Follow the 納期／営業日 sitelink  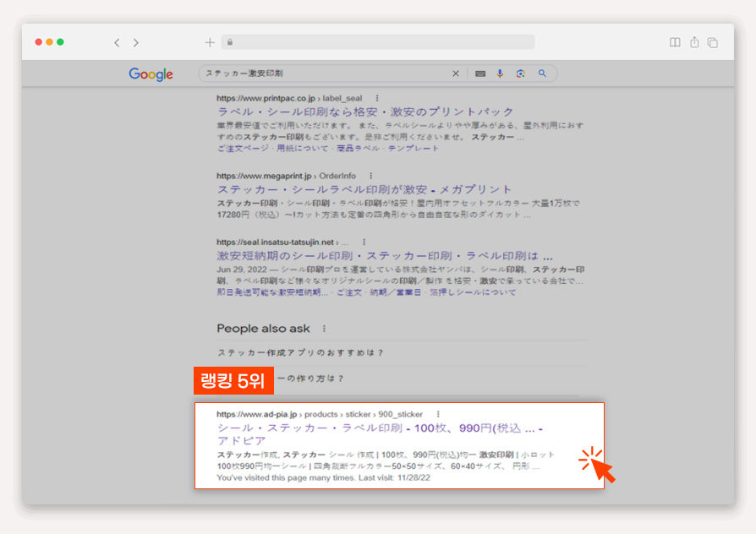396,292
